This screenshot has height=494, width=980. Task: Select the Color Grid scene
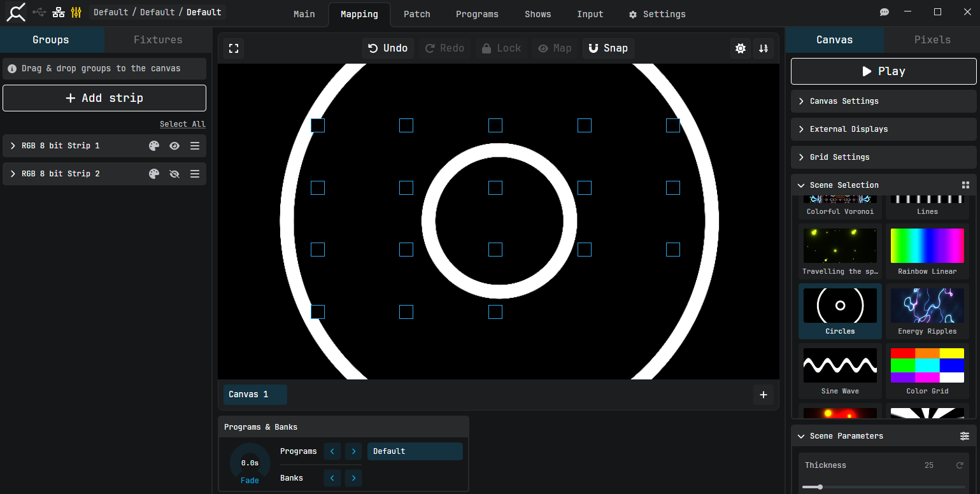point(927,372)
